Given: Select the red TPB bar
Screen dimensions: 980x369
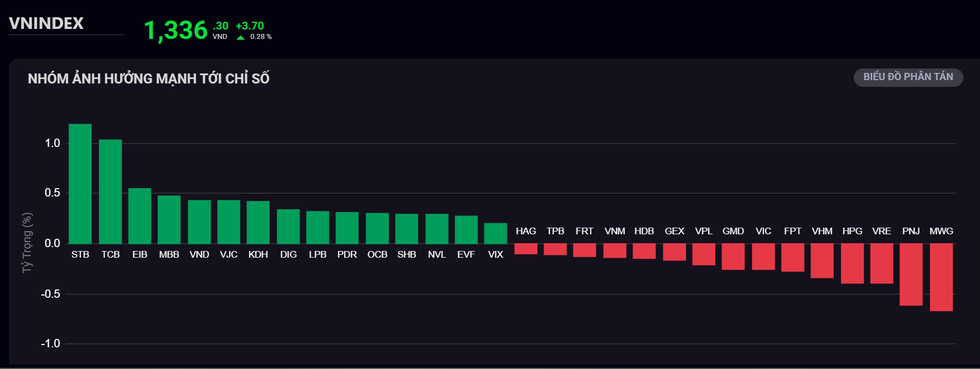Looking at the screenshot, I should 555,249.
